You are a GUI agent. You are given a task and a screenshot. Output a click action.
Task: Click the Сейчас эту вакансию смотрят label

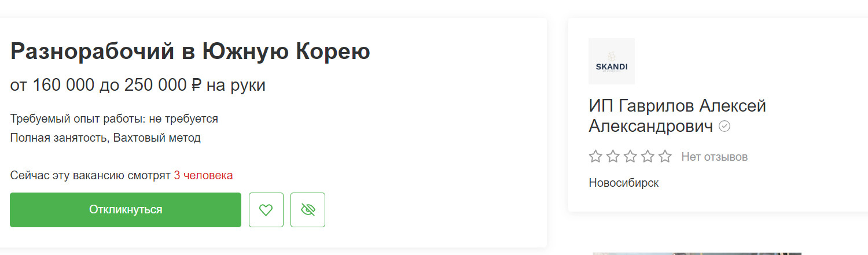pos(90,175)
